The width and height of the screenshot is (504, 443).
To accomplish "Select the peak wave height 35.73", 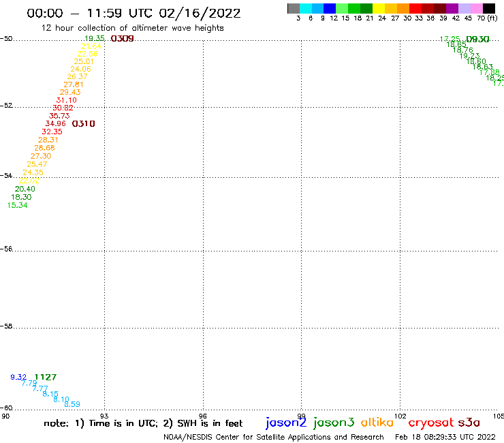I will tap(59, 116).
